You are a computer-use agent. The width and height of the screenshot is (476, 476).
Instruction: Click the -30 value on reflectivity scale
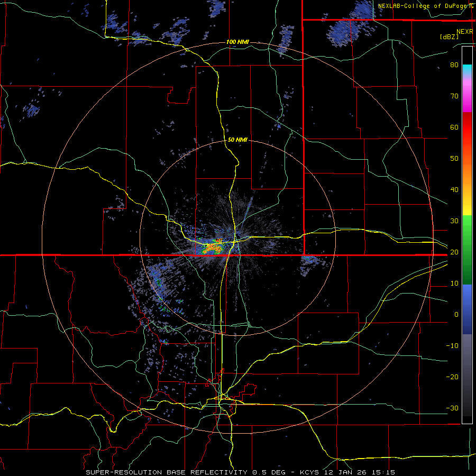coord(452,408)
